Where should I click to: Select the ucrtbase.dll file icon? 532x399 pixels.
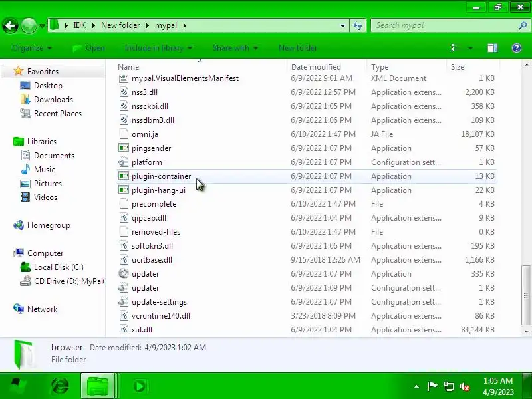click(x=124, y=260)
